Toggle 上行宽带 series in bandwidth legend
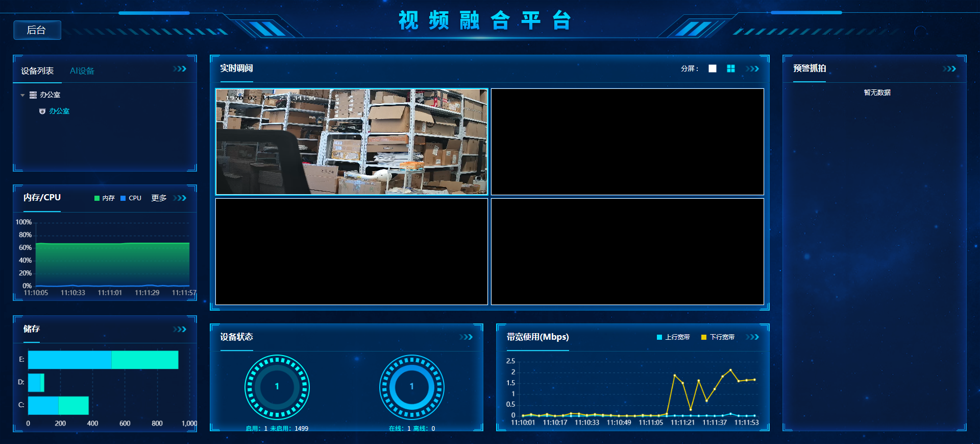This screenshot has width=980, height=444. coord(673,337)
